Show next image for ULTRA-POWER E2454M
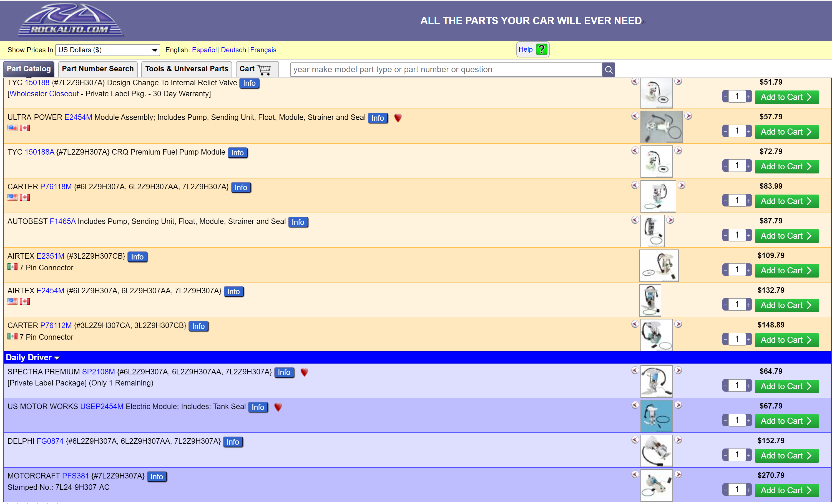The width and height of the screenshot is (832, 504). tap(688, 116)
